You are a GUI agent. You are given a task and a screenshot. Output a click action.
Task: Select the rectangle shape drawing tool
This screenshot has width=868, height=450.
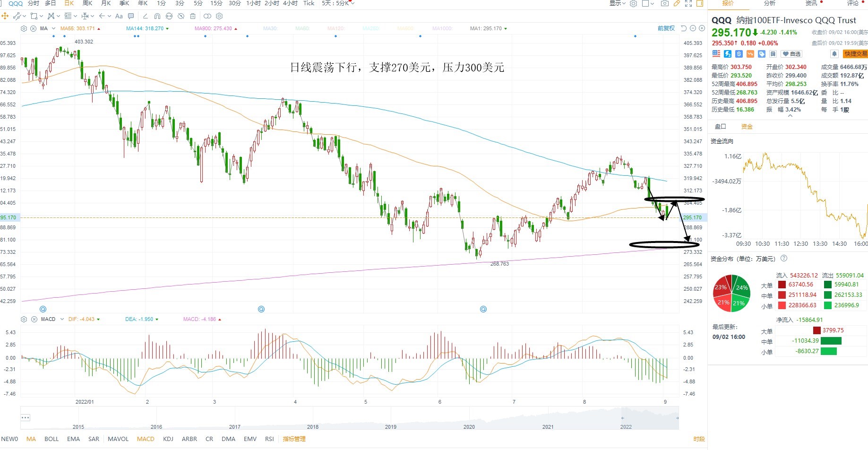tap(34, 16)
